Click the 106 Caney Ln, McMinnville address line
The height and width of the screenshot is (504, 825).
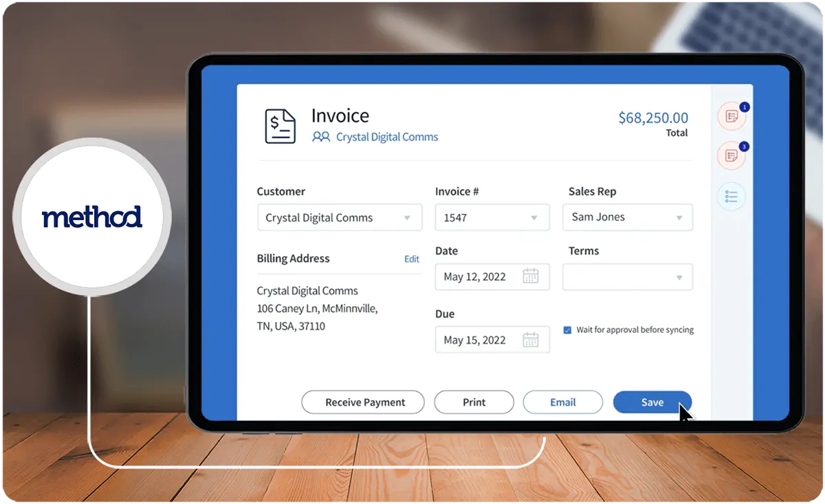point(317,309)
